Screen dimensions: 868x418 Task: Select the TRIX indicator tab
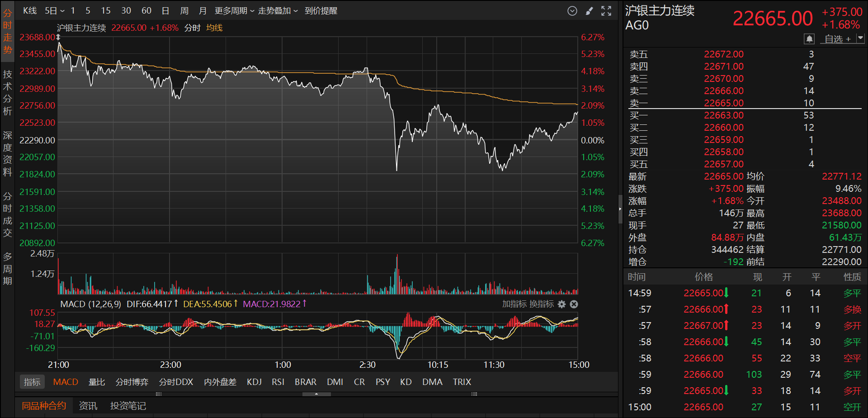point(462,382)
